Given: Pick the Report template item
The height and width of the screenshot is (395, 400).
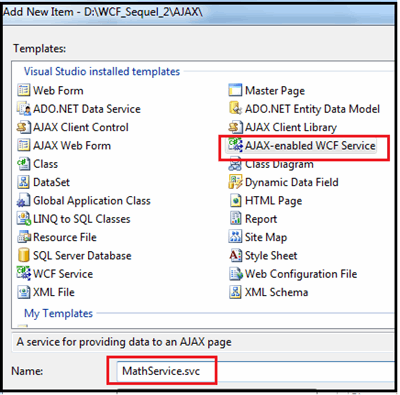Looking at the screenshot, I should tap(253, 219).
